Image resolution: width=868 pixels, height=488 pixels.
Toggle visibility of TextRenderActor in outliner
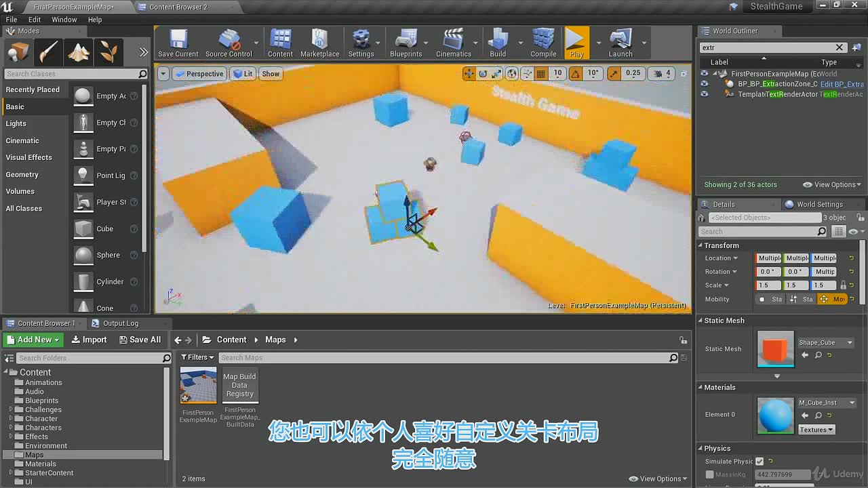coord(704,94)
